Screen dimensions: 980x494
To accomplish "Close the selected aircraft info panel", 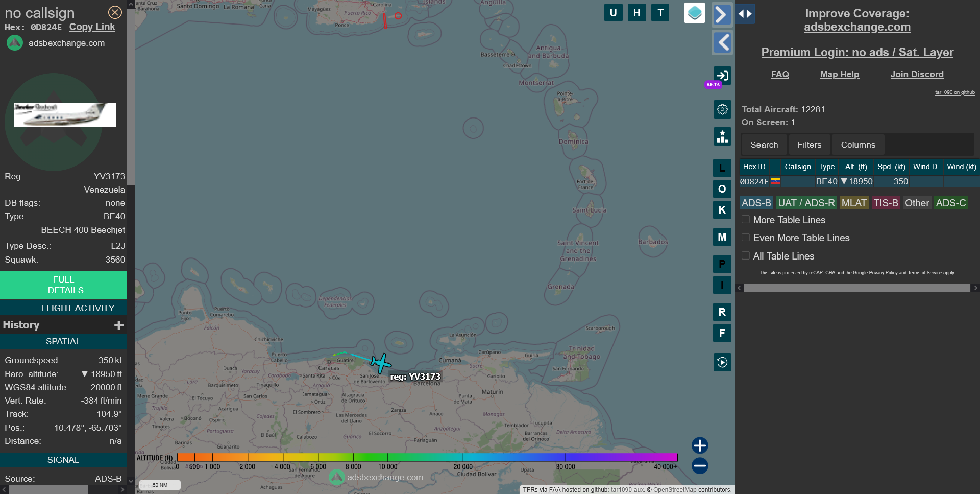I will click(115, 12).
